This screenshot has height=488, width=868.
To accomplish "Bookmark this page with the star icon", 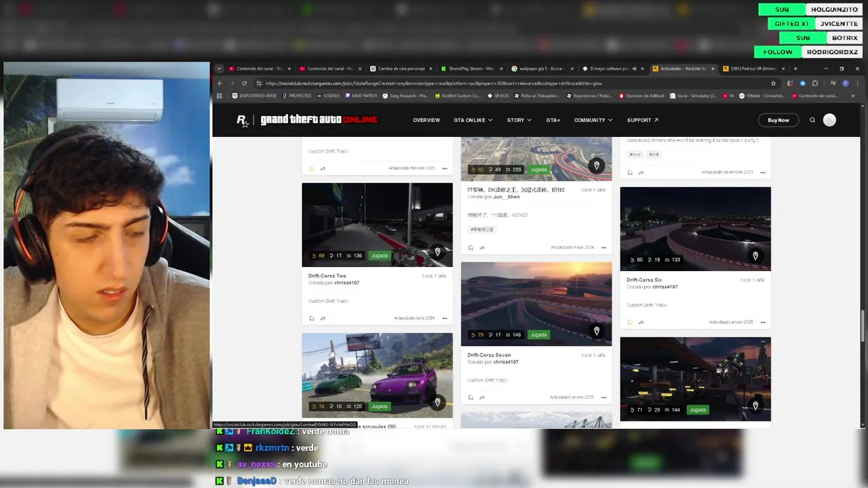I will tap(773, 83).
